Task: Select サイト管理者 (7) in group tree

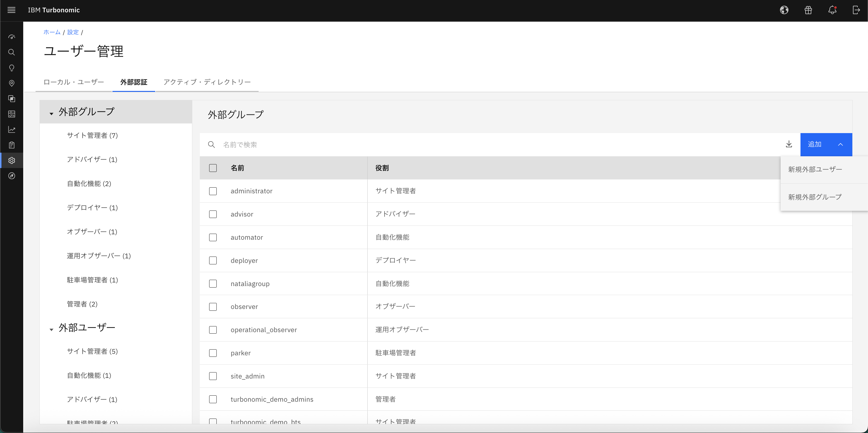Action: (x=92, y=136)
